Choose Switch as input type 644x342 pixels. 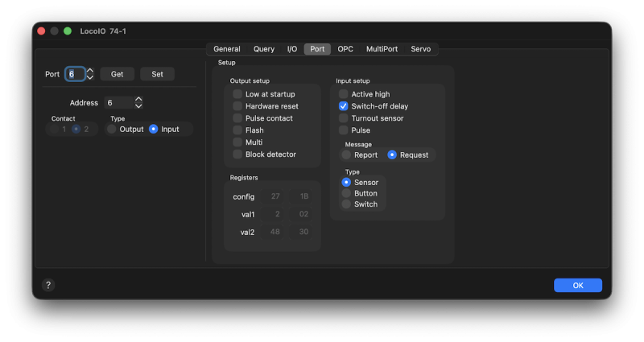[346, 204]
